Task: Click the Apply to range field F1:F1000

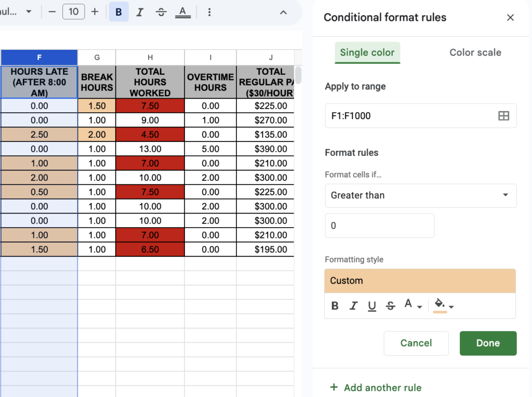Action: [x=421, y=116]
